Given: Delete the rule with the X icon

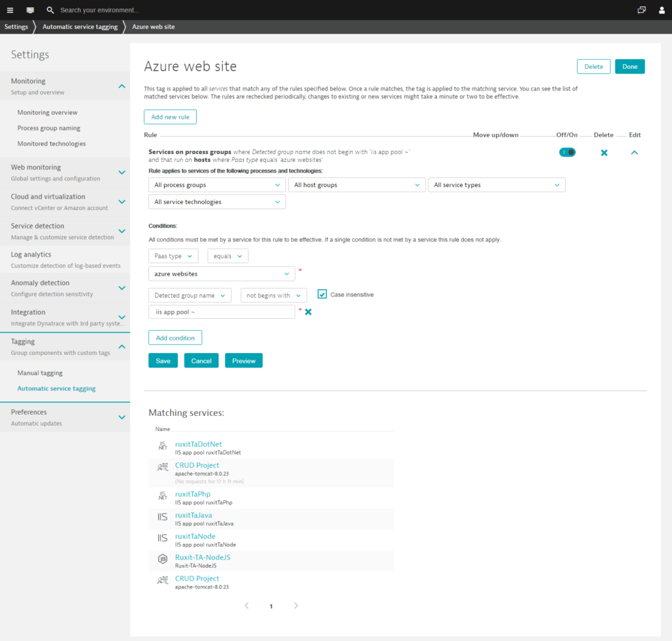Looking at the screenshot, I should (604, 152).
